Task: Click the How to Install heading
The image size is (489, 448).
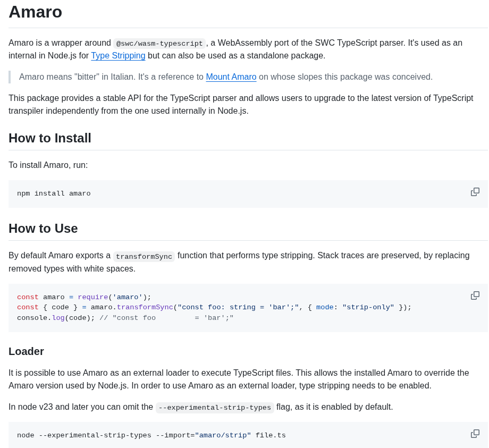Action: [x=50, y=138]
